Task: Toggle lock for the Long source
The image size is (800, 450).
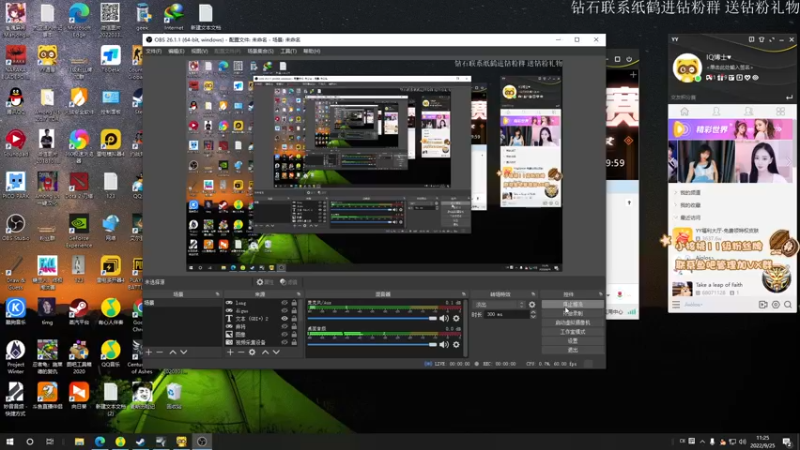Action: tap(294, 303)
